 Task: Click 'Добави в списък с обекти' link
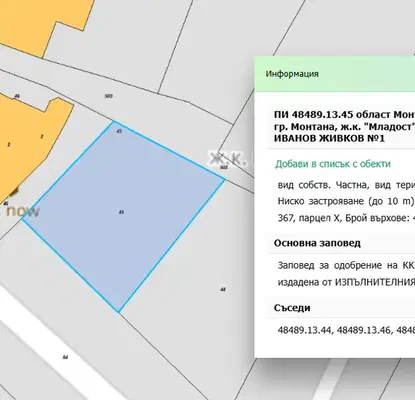(333, 164)
